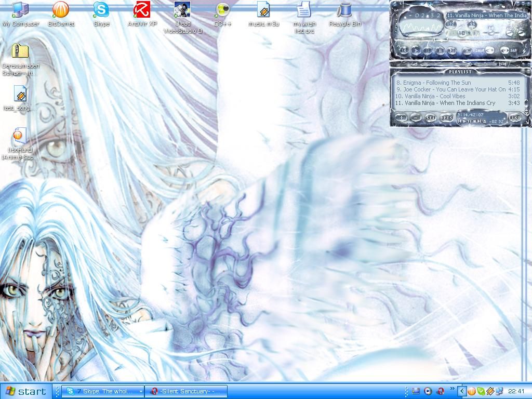
Task: Click the Winamp spectrum visualizer
Action: click(x=421, y=28)
